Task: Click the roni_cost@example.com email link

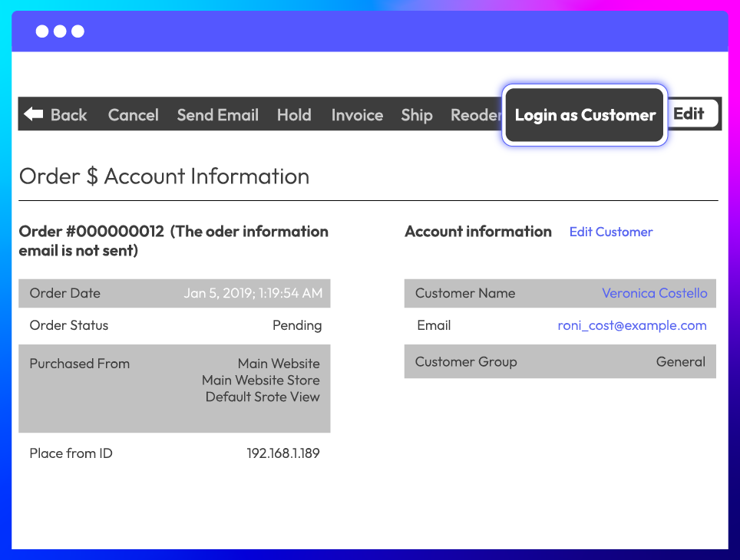Action: [x=632, y=325]
